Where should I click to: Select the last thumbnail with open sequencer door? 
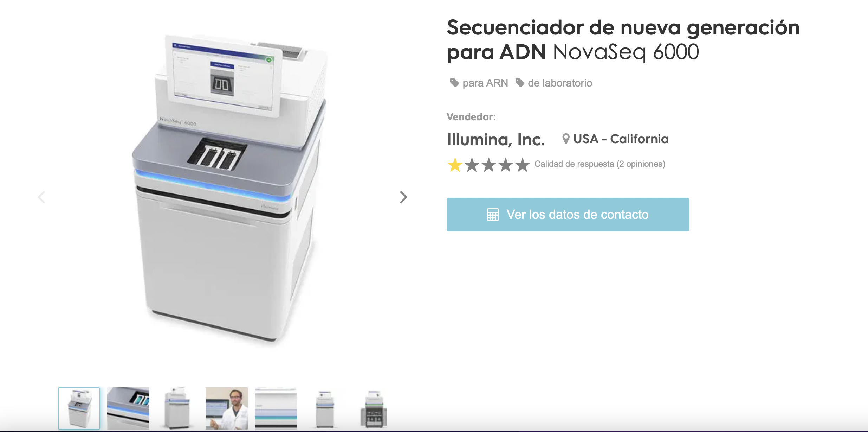point(374,408)
